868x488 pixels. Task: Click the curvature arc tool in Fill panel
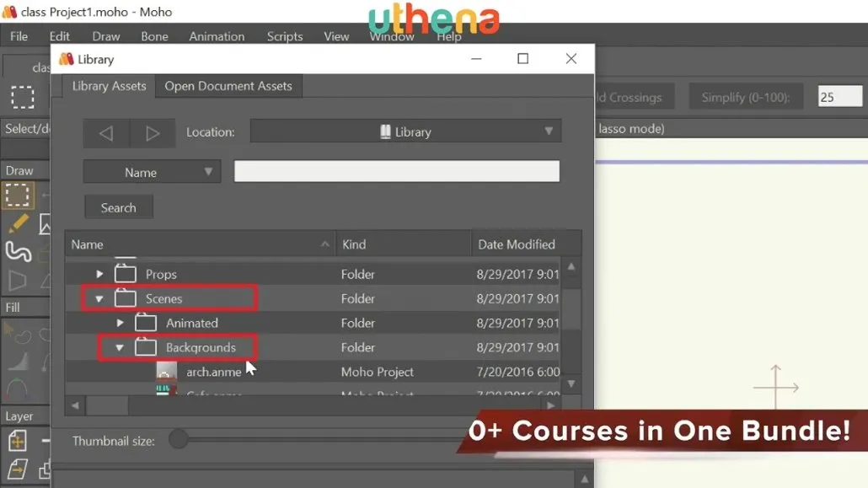tap(17, 389)
